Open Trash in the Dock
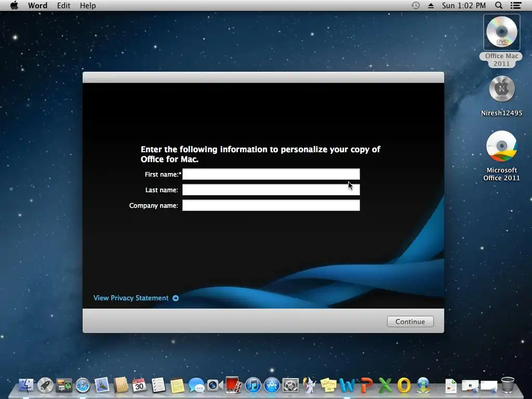The image size is (532, 399). 508,385
